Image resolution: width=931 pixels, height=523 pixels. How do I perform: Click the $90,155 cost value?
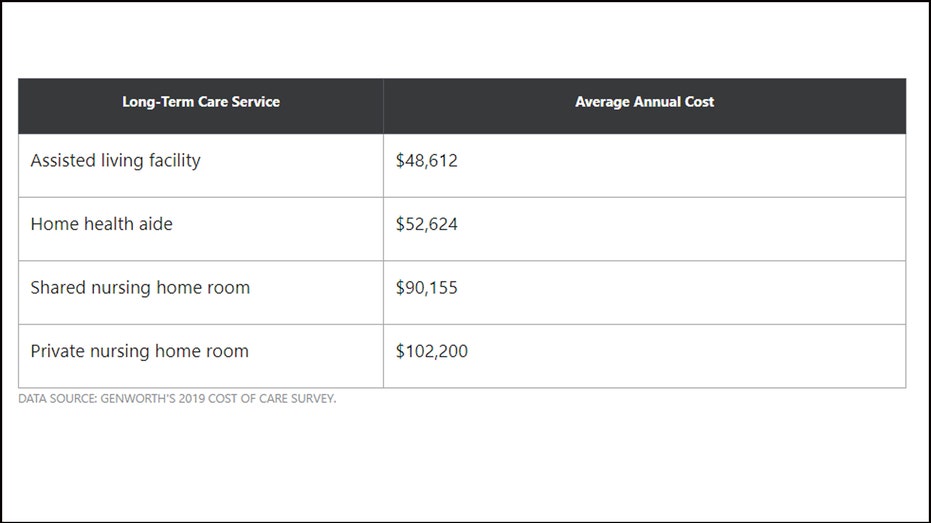426,288
